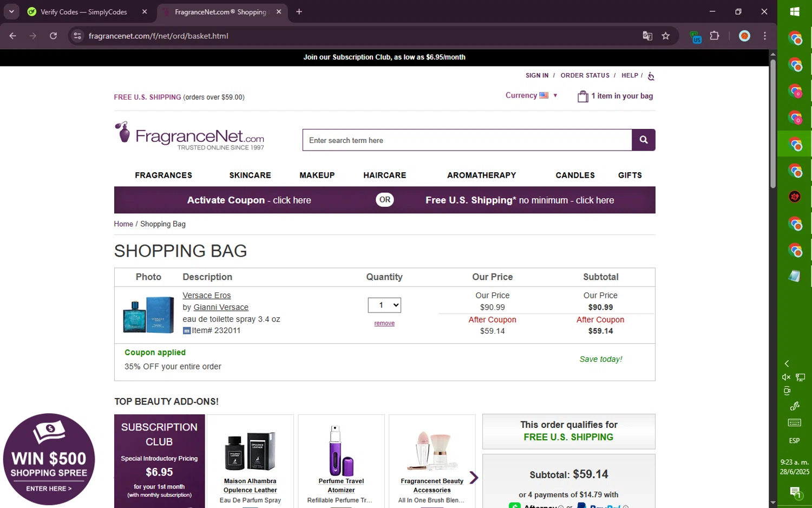The height and width of the screenshot is (508, 812).
Task: Bookmark this page with the star icon
Action: [x=666, y=36]
